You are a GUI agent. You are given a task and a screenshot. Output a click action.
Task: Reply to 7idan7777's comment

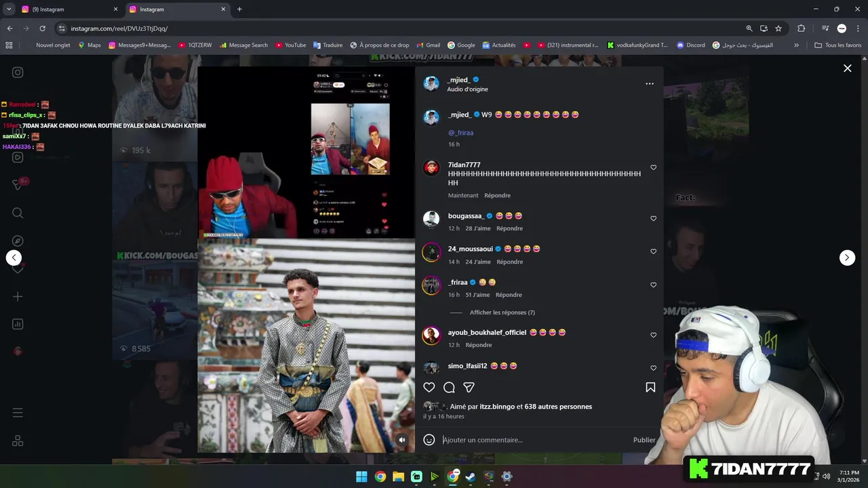tap(497, 195)
